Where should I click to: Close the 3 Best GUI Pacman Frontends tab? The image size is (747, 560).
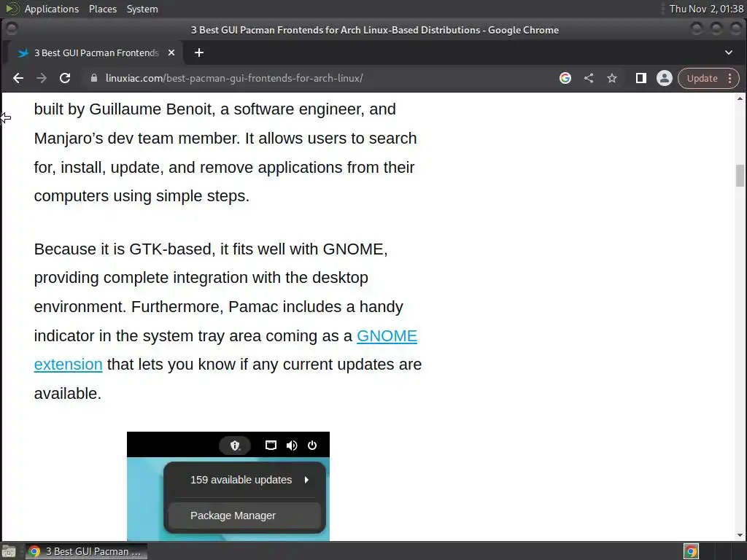(x=171, y=52)
